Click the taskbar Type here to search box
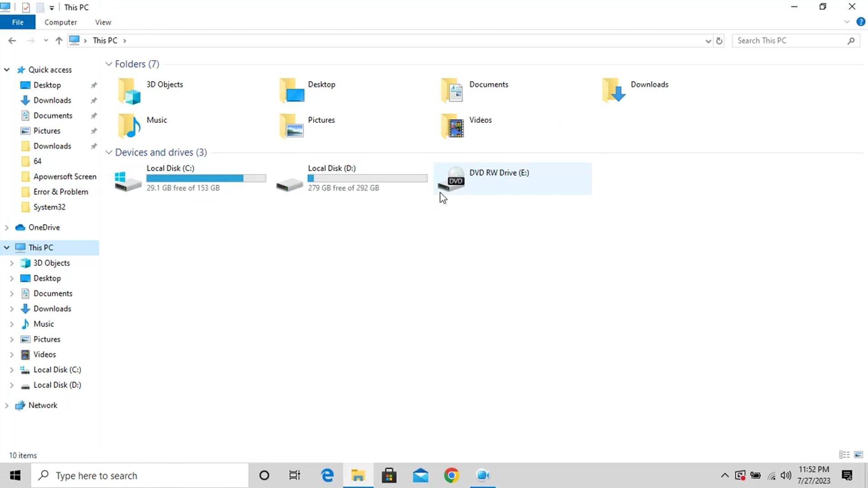868x488 pixels. click(x=140, y=475)
